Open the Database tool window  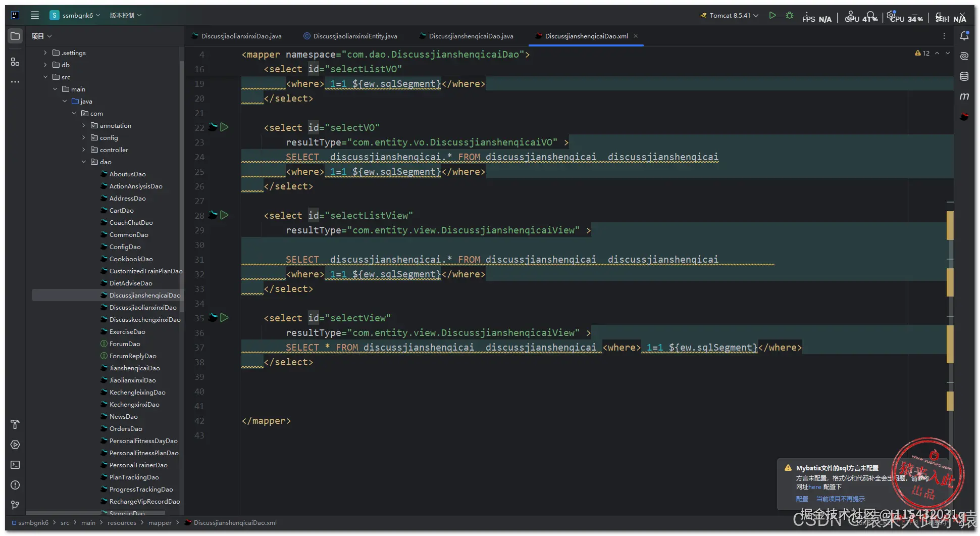[x=964, y=76]
